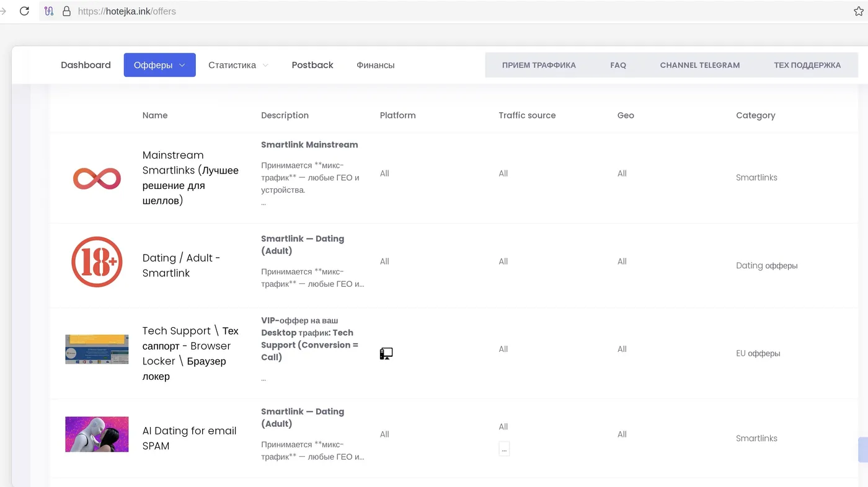The image size is (868, 487).
Task: Click the Smartlink Mainstream description heading
Action: [309, 144]
